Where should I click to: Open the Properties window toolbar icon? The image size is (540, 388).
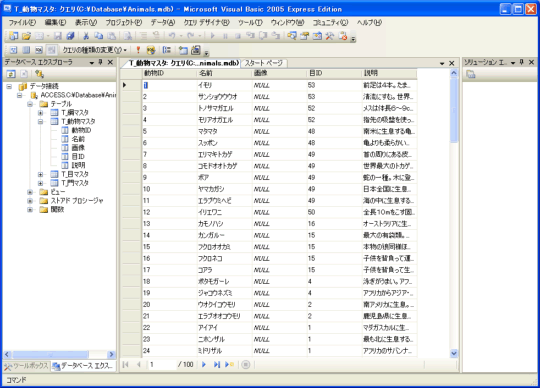(304, 36)
